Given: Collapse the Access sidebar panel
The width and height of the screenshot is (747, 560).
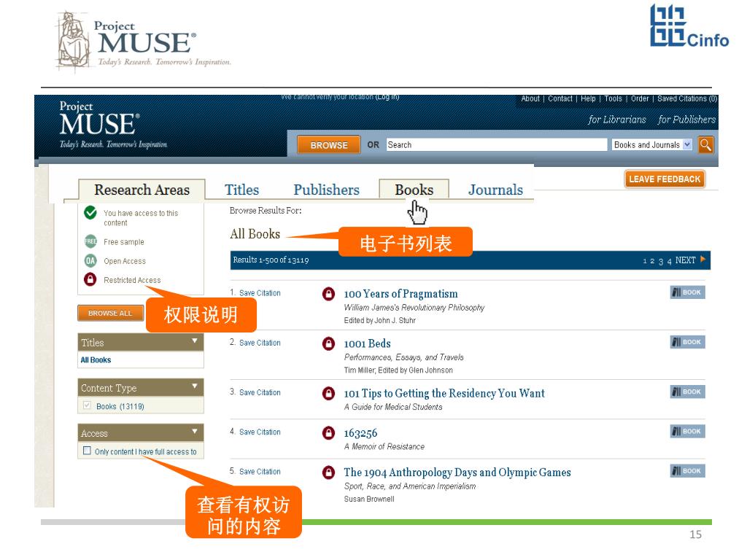Looking at the screenshot, I should (194, 432).
